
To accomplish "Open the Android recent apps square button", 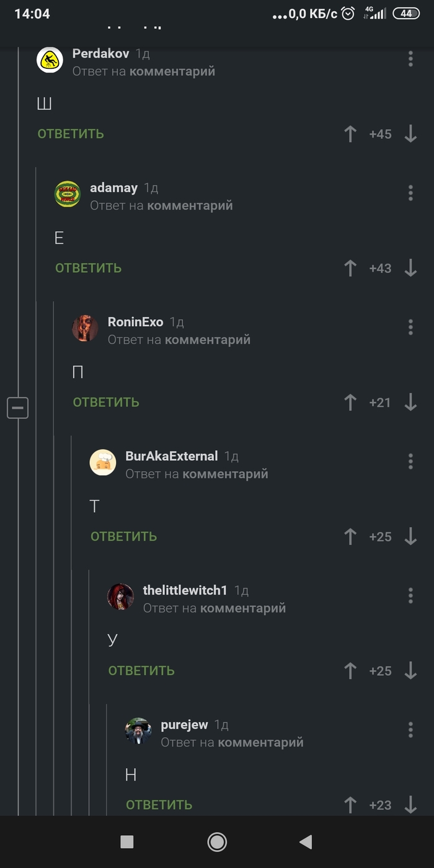I will pyautogui.click(x=127, y=841).
